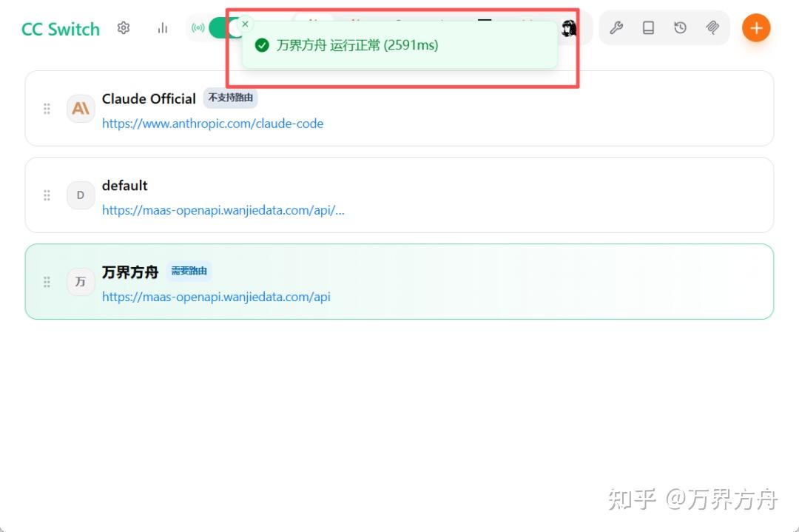
Task: Click the Claude Official Anthropic logo icon
Action: [81, 109]
